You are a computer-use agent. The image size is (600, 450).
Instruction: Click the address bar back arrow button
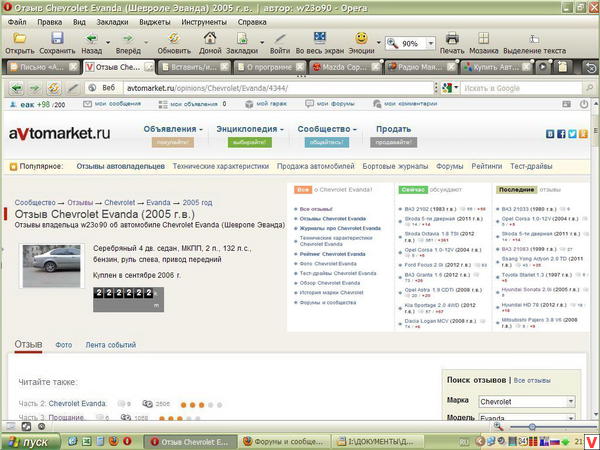coord(16,88)
